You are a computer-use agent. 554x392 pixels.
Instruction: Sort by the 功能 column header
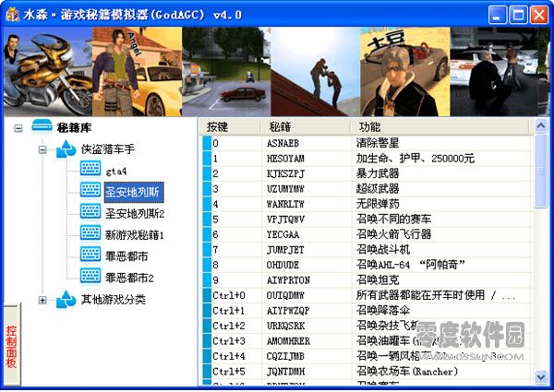[440, 126]
